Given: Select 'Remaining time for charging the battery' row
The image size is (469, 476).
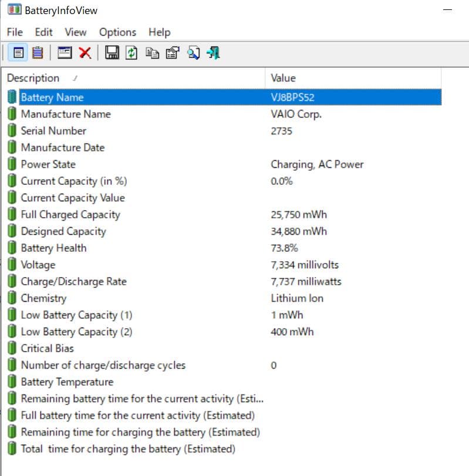Looking at the screenshot, I should point(140,432).
